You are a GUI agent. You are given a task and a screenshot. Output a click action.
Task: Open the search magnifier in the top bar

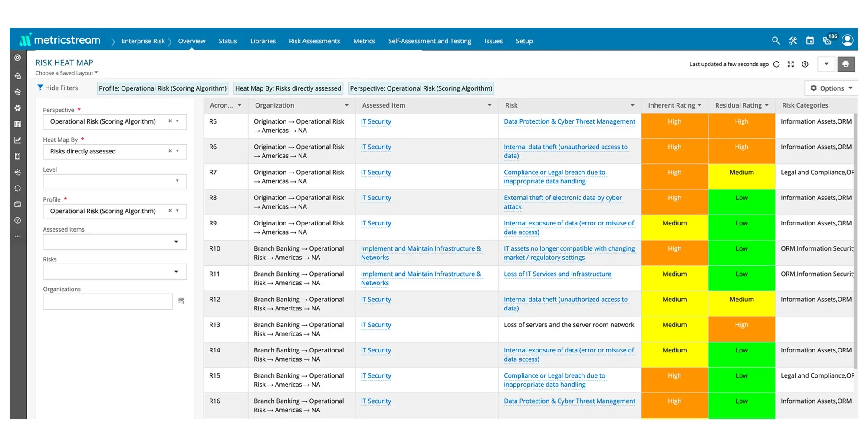click(x=776, y=41)
